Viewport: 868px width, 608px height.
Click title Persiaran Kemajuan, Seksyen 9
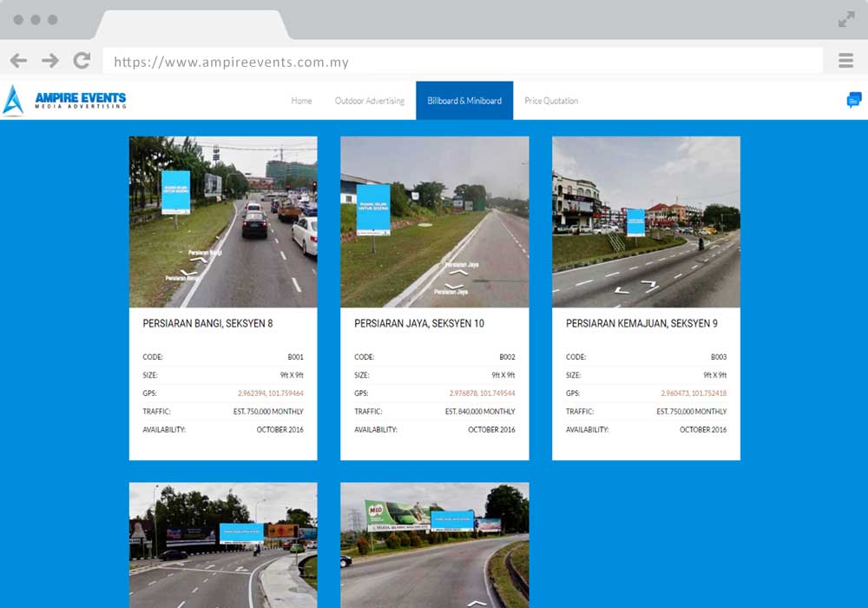(x=641, y=323)
